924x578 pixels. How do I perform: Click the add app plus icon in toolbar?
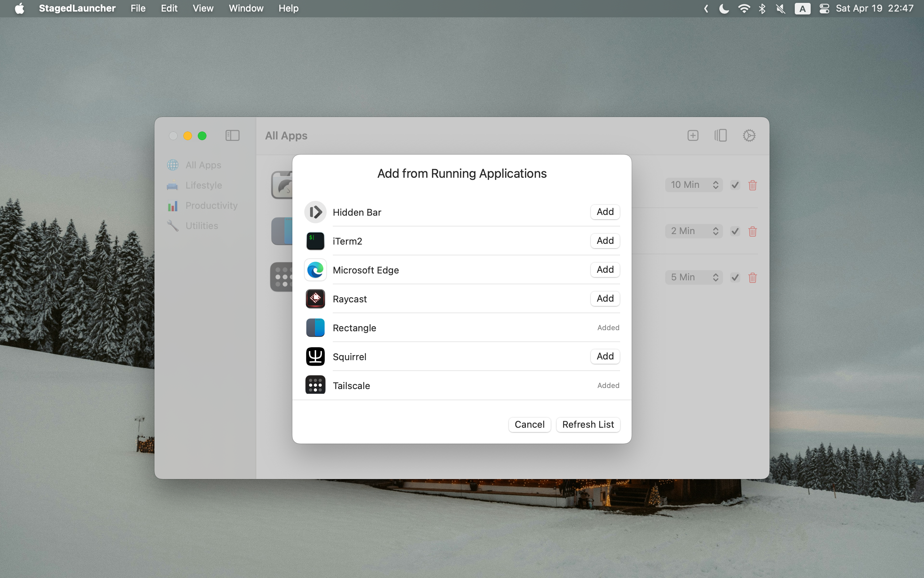coord(693,135)
